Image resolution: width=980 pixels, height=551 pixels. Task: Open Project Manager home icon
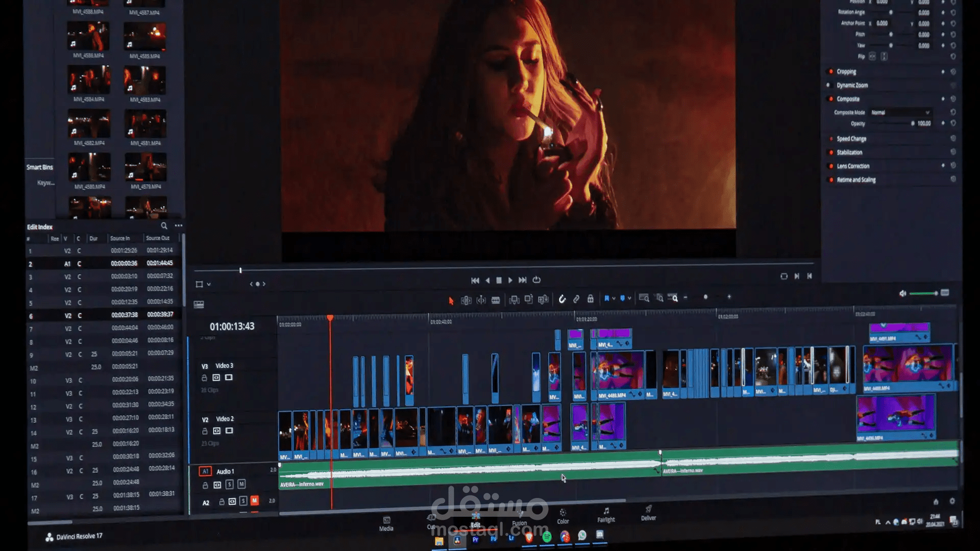pos(936,502)
